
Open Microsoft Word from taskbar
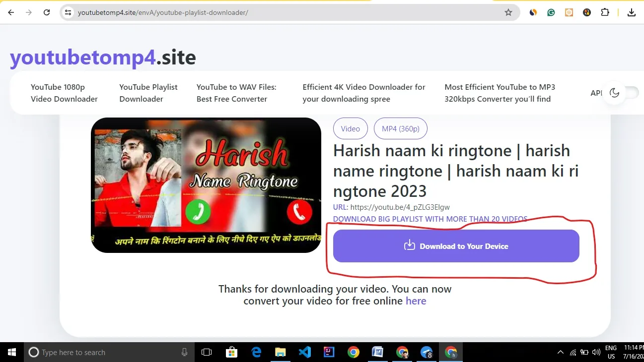click(377, 352)
